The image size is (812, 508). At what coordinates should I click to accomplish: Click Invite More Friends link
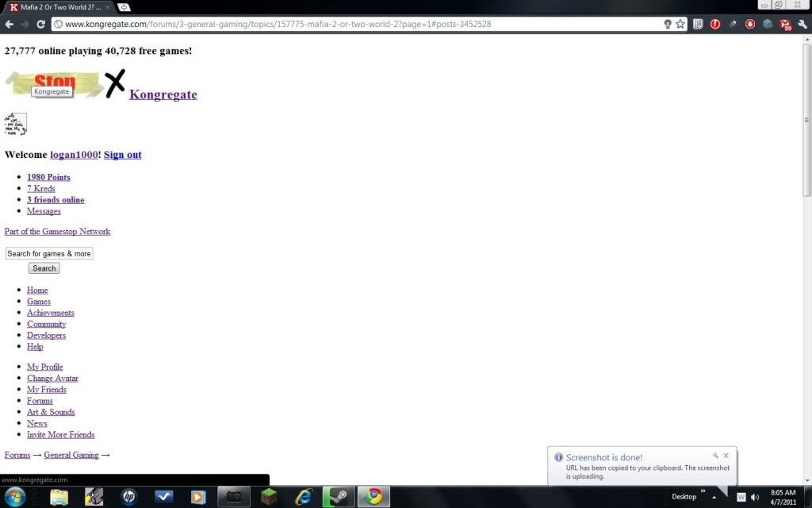60,434
